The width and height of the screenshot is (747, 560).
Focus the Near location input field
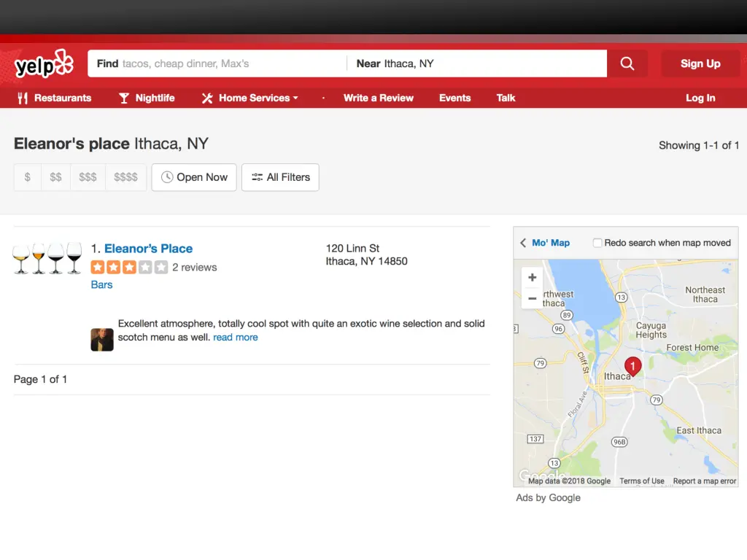[x=477, y=63]
